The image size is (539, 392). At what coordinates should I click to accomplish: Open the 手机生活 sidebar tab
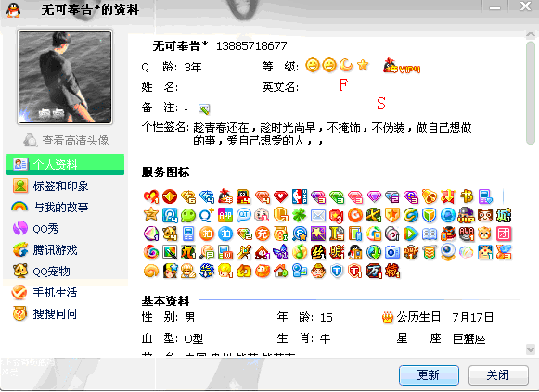point(65,293)
